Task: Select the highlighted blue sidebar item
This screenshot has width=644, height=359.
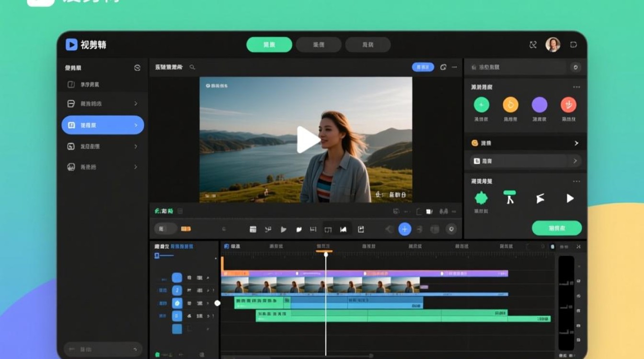Action: (x=103, y=125)
